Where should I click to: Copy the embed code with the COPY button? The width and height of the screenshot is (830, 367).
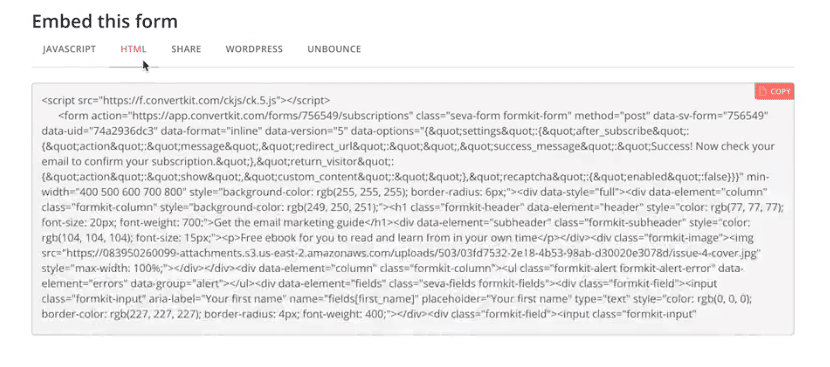[774, 91]
